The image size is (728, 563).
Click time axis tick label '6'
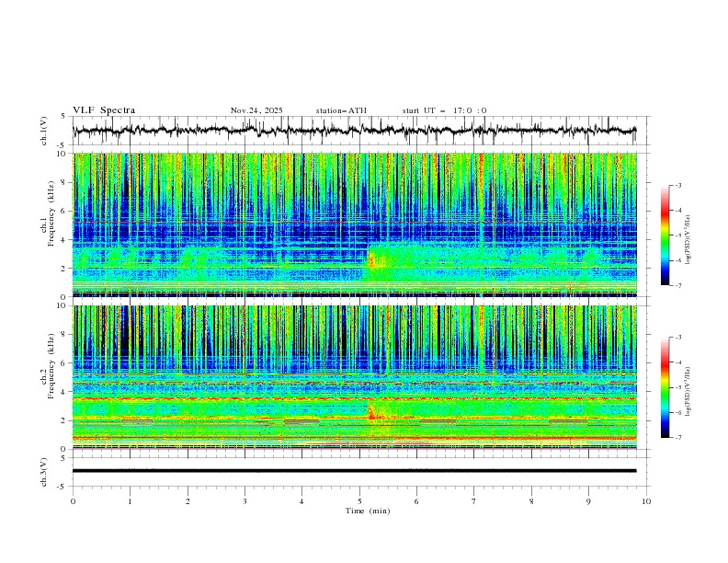pyautogui.click(x=416, y=501)
